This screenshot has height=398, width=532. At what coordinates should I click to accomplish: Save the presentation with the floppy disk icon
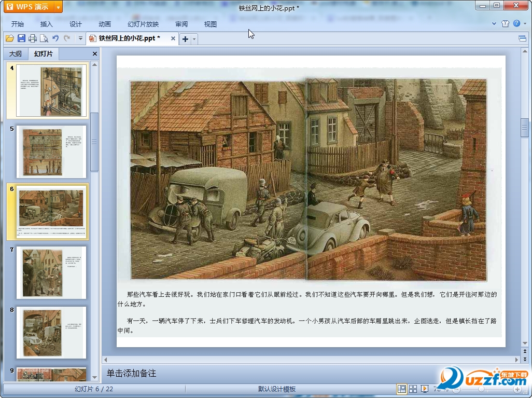21,38
